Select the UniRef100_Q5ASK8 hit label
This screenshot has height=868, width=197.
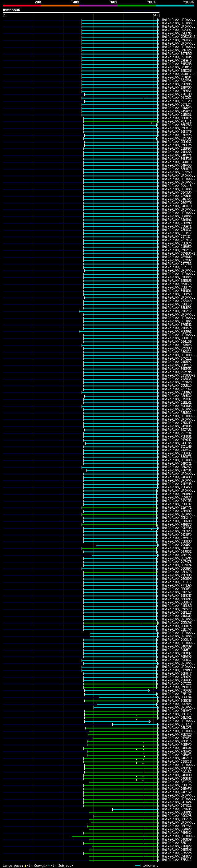[x=177, y=609]
